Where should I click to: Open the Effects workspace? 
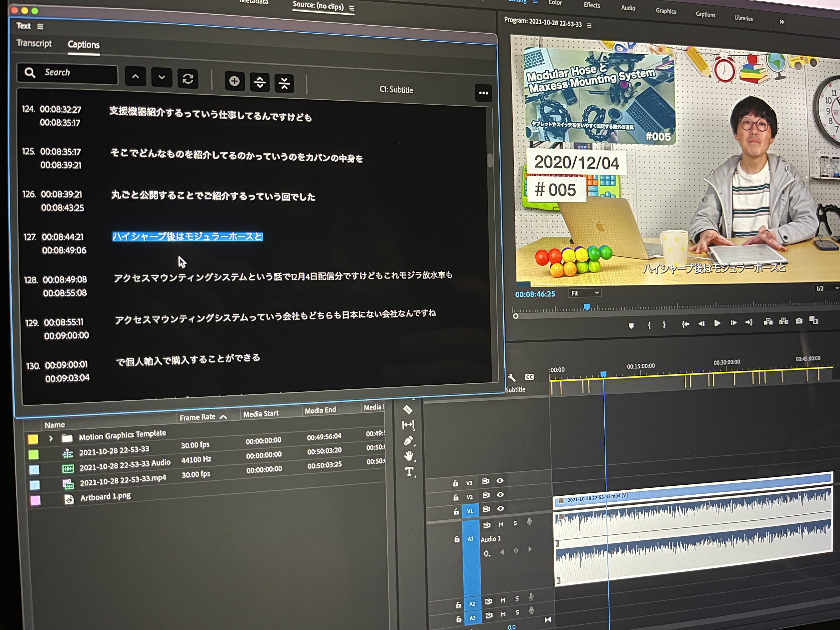point(592,5)
